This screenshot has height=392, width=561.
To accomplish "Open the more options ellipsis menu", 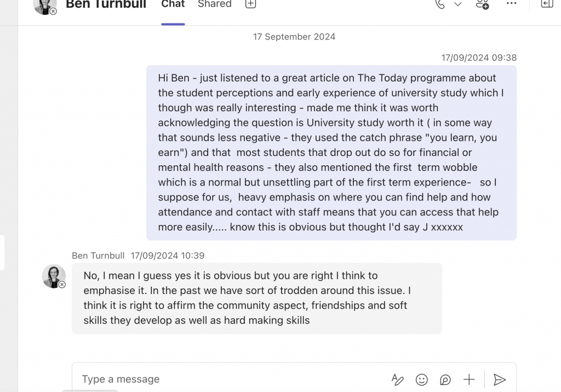I will [x=511, y=4].
